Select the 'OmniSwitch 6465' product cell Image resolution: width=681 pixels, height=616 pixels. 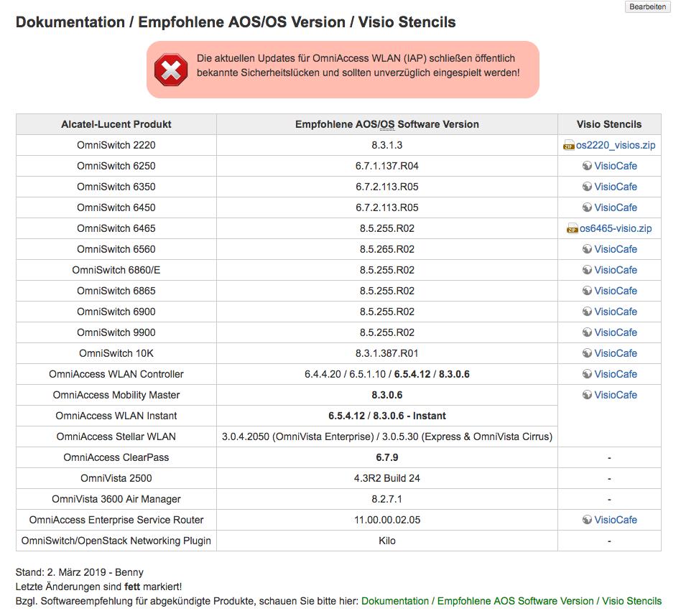116,228
